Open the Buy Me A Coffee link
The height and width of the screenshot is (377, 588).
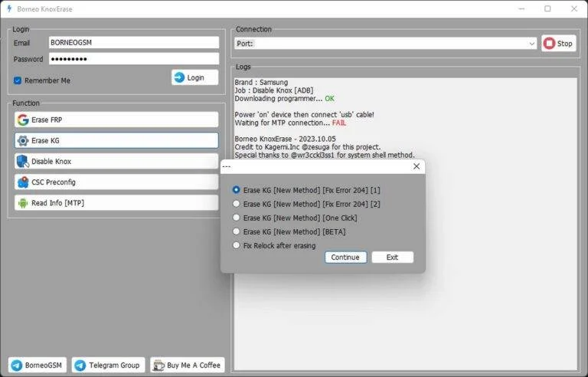point(188,365)
